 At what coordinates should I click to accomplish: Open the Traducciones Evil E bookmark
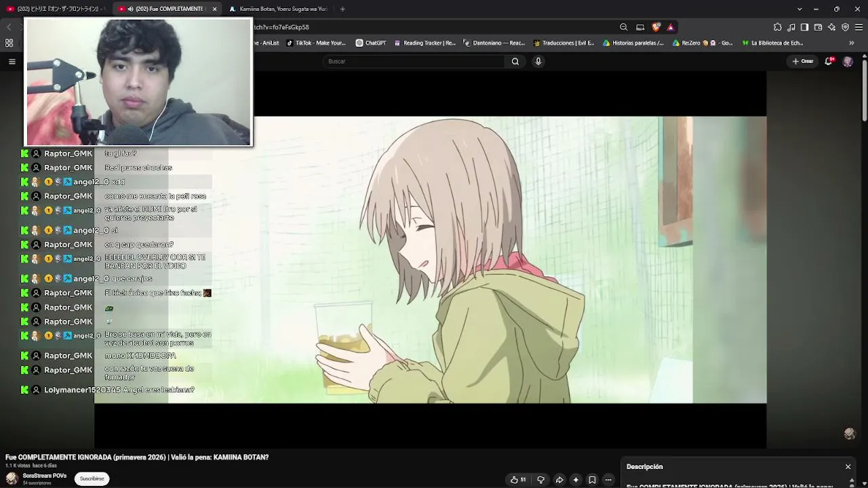pos(564,43)
